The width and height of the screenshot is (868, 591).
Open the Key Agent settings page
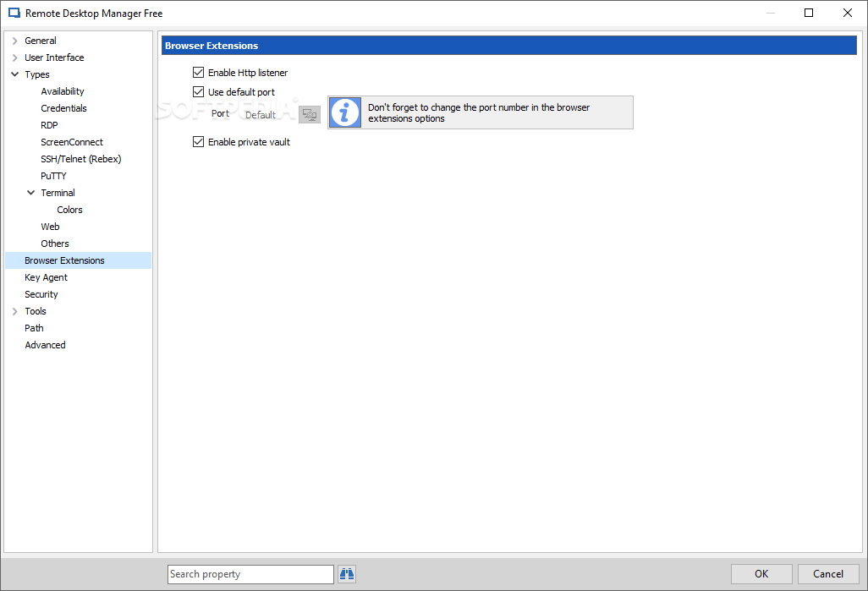(46, 278)
